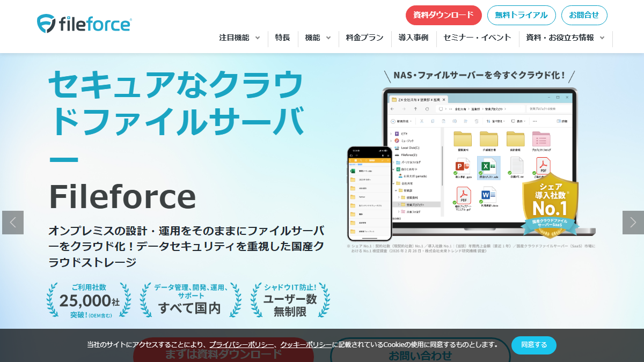Open セミナー・イベント menu item
Viewport: 644px width, 362px height.
pos(478,38)
